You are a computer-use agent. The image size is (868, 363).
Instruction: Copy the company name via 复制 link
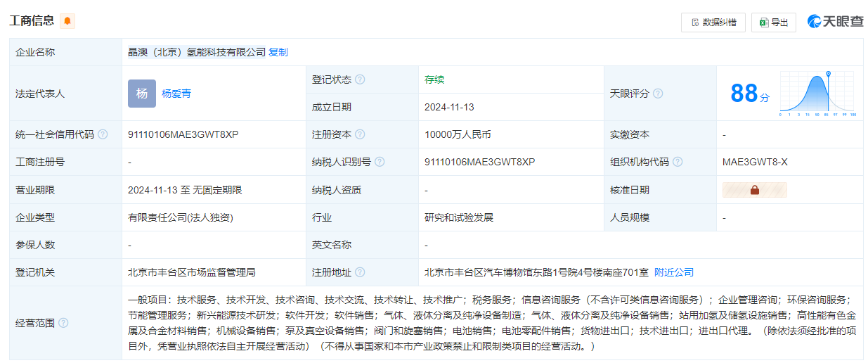[x=278, y=52]
